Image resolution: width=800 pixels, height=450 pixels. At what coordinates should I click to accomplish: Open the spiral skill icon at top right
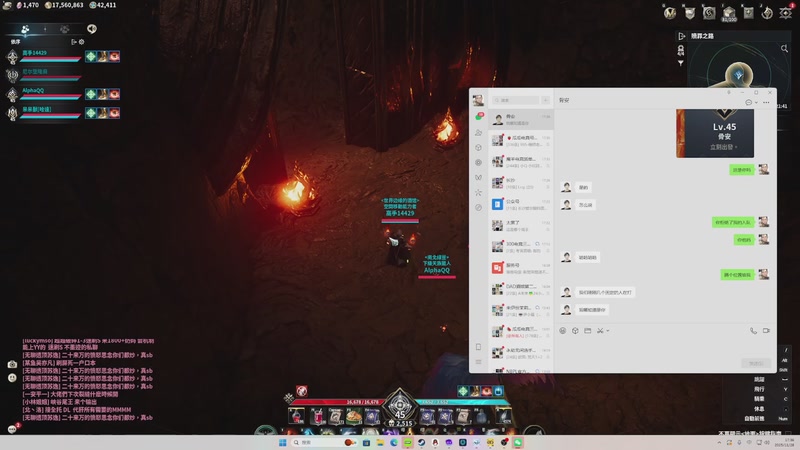(x=709, y=13)
